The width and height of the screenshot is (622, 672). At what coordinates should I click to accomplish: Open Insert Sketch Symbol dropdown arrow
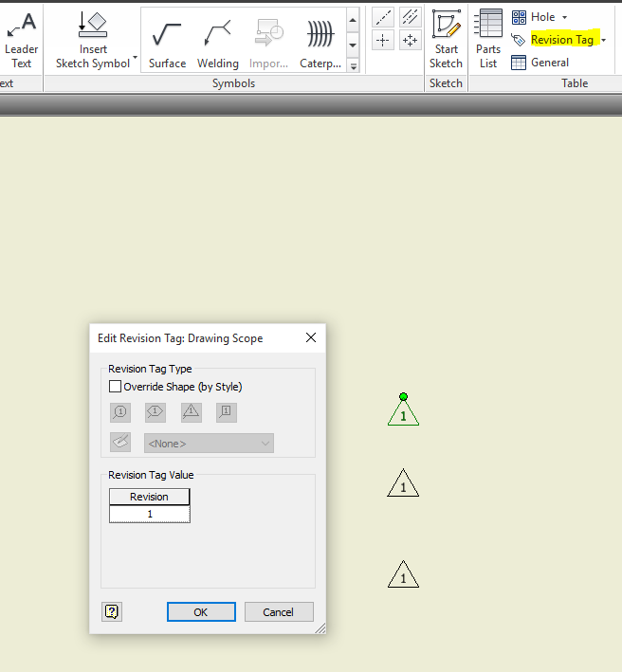135,57
